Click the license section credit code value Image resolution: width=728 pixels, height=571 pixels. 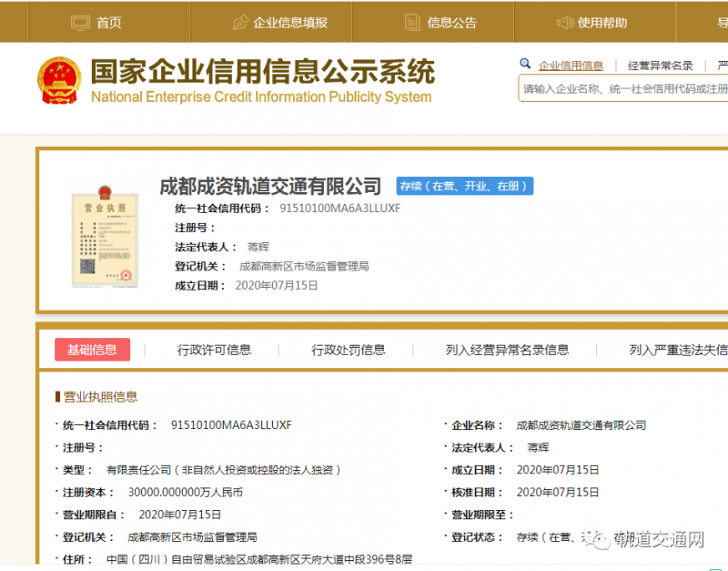(231, 425)
